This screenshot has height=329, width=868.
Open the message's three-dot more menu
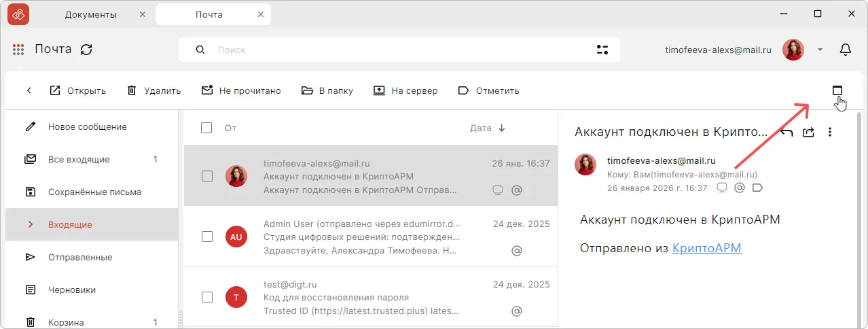[830, 133]
